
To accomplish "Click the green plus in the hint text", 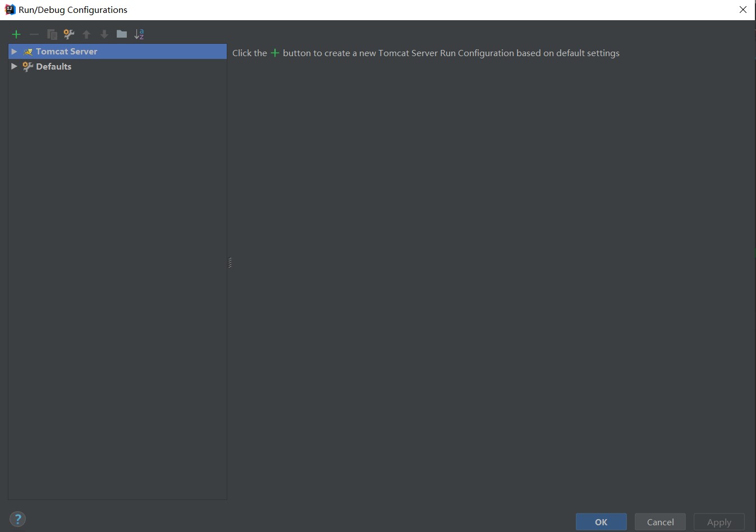I will point(275,53).
